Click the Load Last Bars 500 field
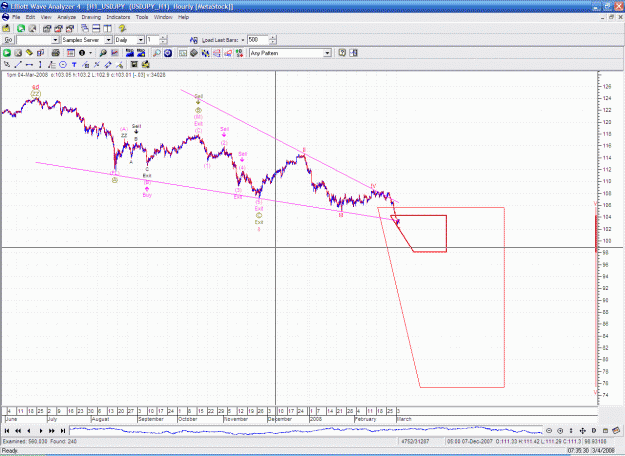Viewport: 625px width, 456px height. point(257,40)
